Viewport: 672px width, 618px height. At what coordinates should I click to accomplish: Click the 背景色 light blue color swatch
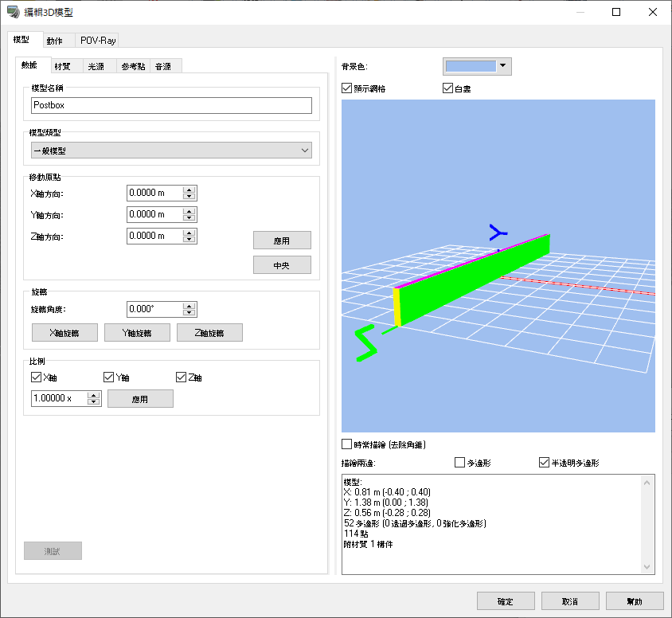471,66
